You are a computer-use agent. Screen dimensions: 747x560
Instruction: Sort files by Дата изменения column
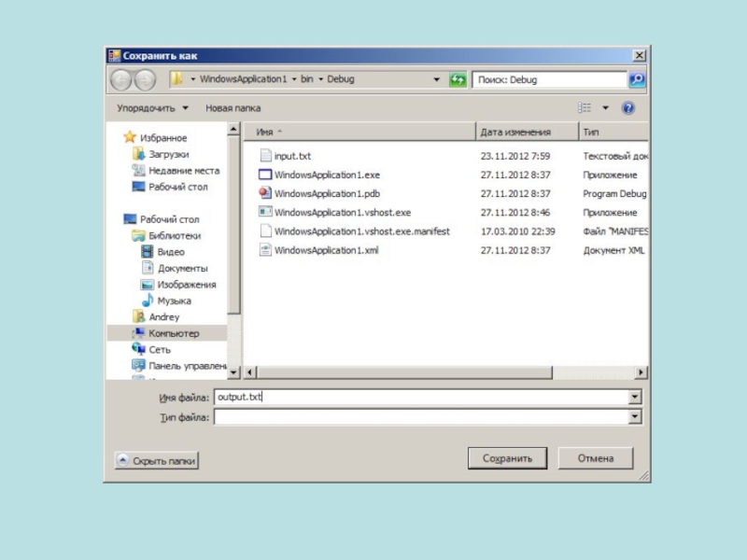coord(515,133)
